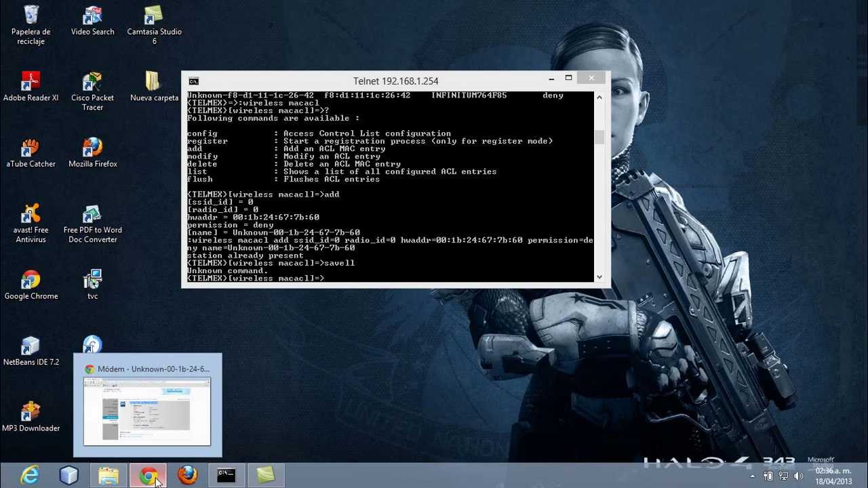Select the Módem Chrome window preview thumbnail
Viewport: 868px width, 488px height.
(147, 412)
